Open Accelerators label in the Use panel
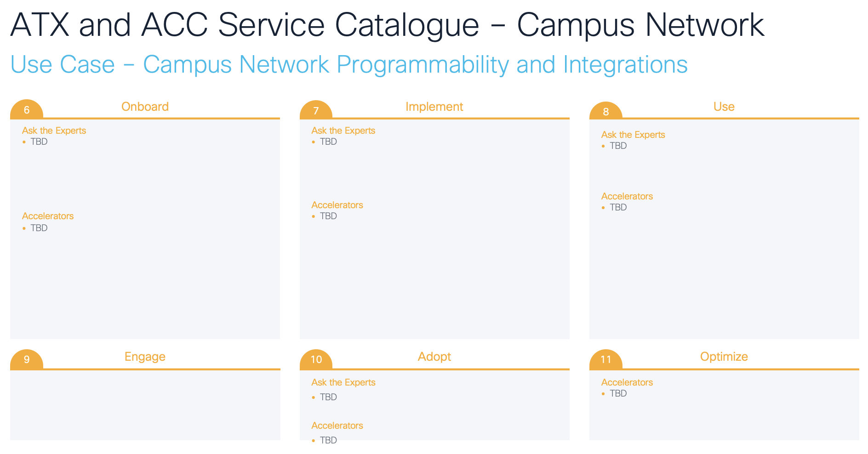 (627, 196)
